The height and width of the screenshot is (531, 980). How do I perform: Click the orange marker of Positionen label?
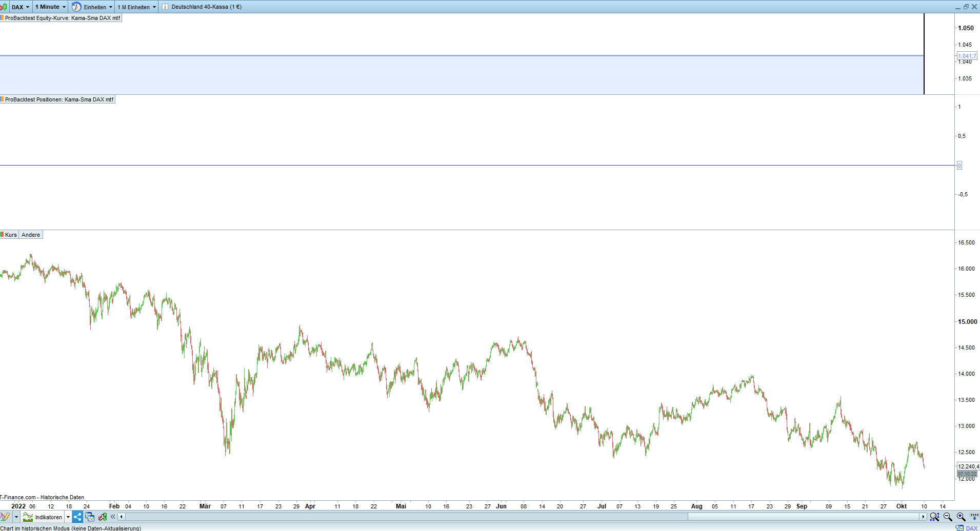pos(2,99)
